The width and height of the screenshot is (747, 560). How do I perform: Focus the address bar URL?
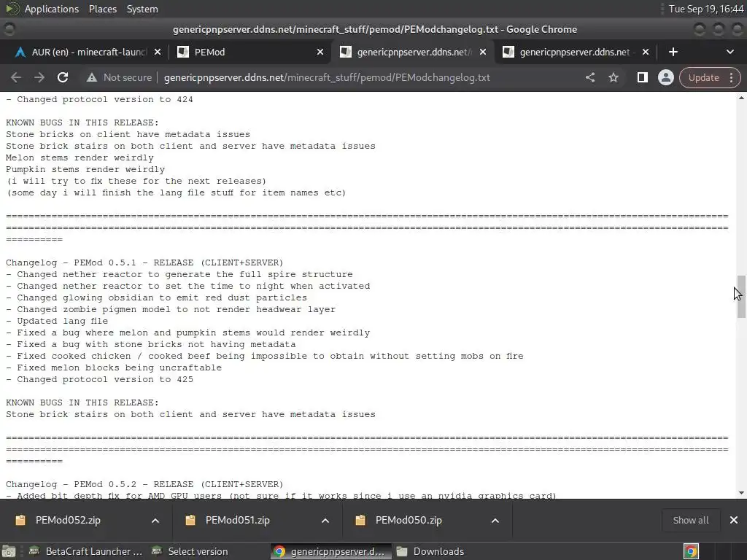coord(327,77)
